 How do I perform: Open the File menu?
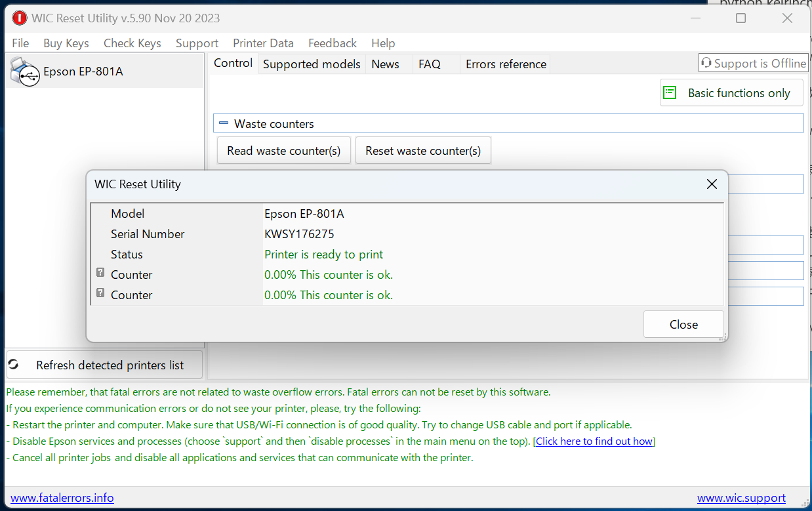20,43
